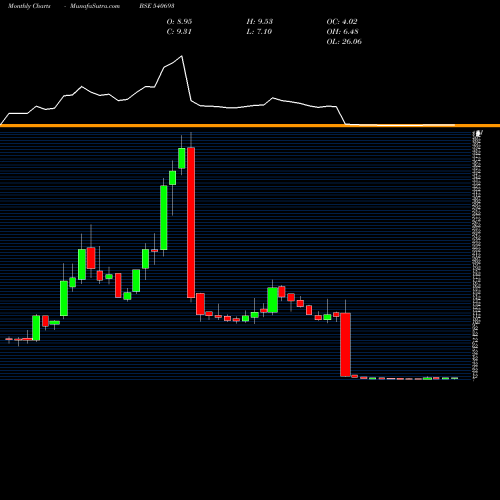
Task: Click the 'Monthly Charts' title text
Action: [x=29, y=6]
